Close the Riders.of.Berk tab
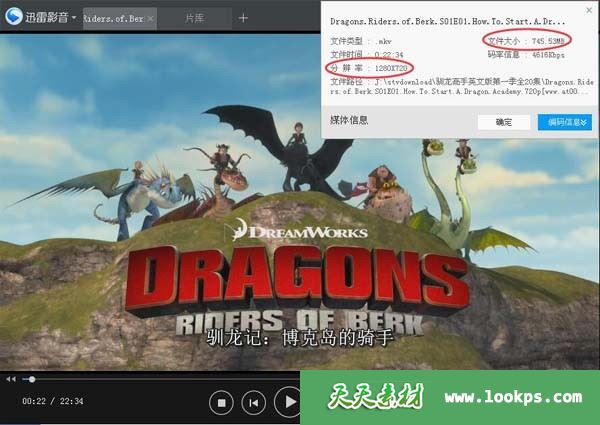The height and width of the screenshot is (425, 600). click(150, 18)
